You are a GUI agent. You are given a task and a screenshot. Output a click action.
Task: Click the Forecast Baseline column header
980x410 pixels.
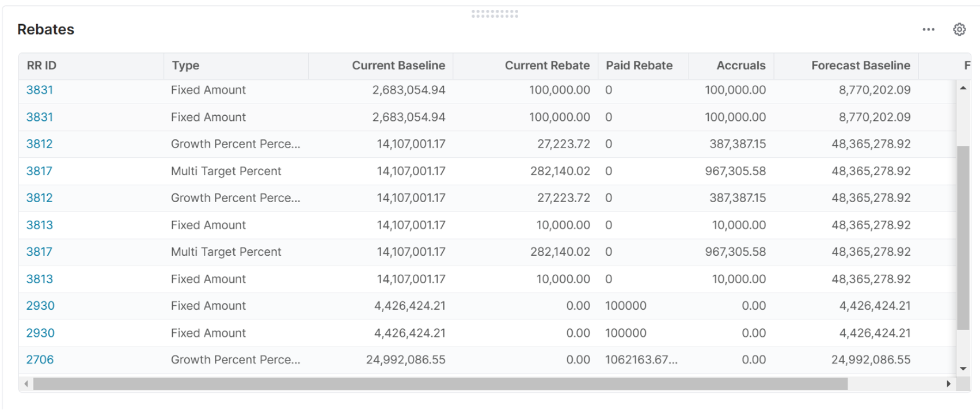860,66
